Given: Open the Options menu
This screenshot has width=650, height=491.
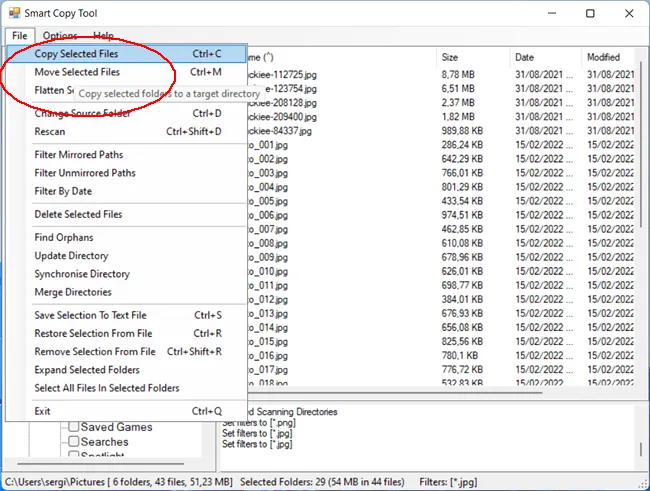Looking at the screenshot, I should (60, 36).
